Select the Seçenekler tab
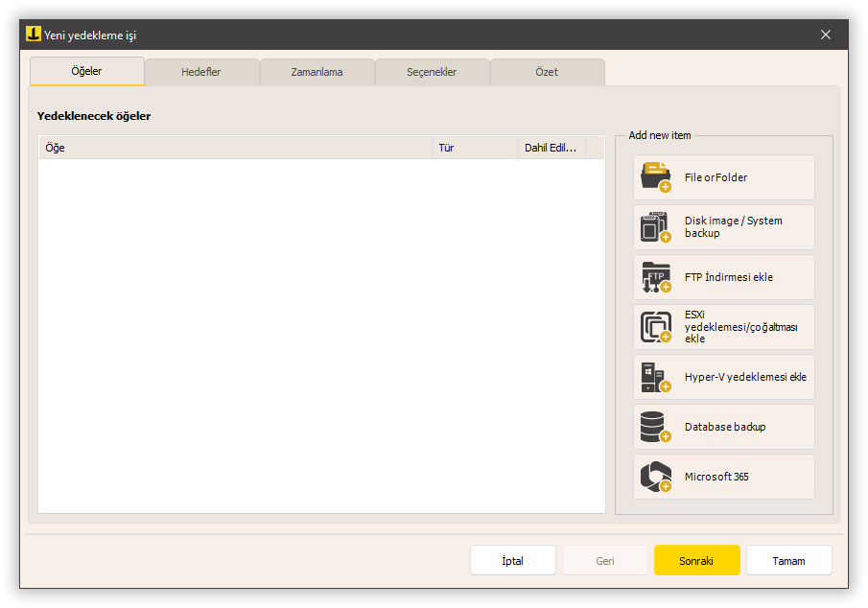 point(432,72)
